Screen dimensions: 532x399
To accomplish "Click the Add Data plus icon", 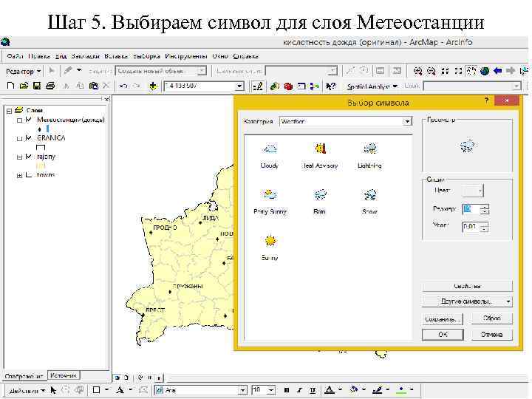I will coord(153,86).
